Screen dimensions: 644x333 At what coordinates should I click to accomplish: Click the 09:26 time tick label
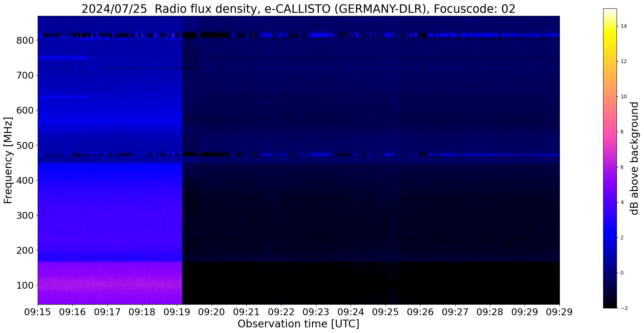pyautogui.click(x=421, y=312)
